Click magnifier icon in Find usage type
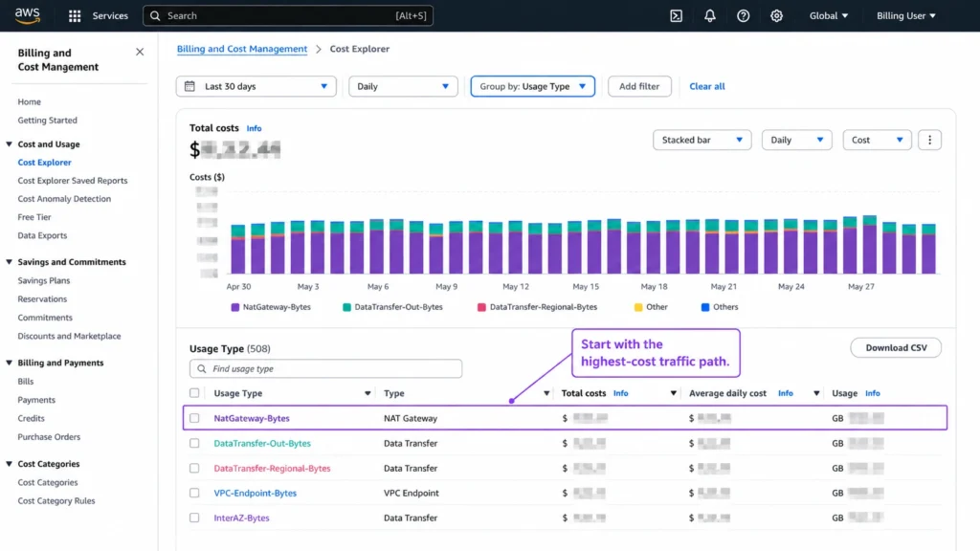Viewport: 980px width, 551px height. 201,368
